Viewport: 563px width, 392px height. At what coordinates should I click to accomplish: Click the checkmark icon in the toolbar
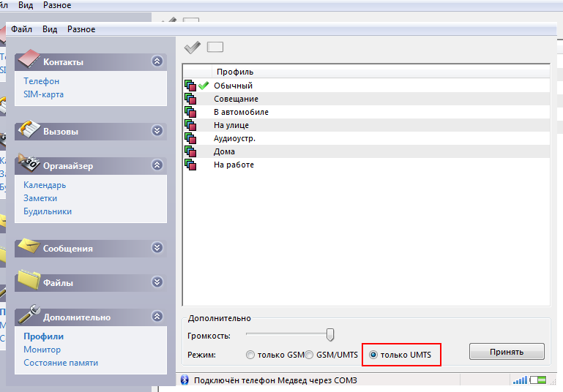[192, 48]
